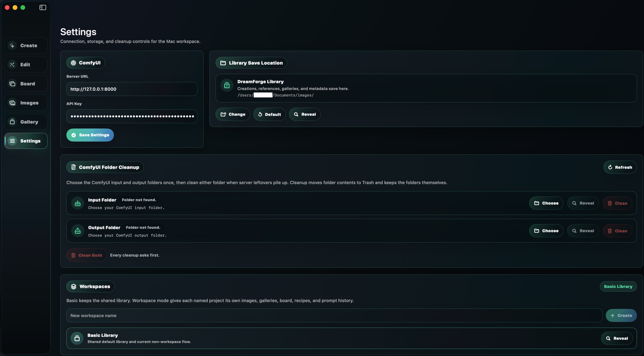Focus the API Key field
Viewport: 644px width, 356px height.
point(132,116)
